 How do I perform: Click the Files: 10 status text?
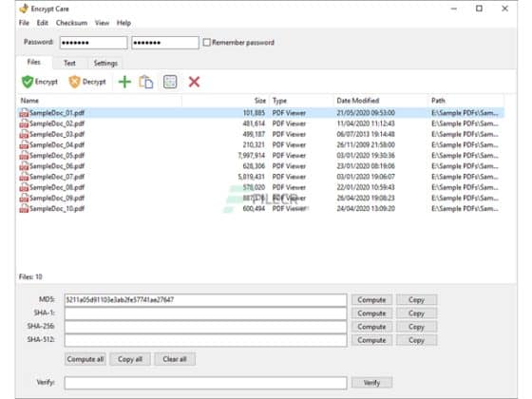click(30, 276)
